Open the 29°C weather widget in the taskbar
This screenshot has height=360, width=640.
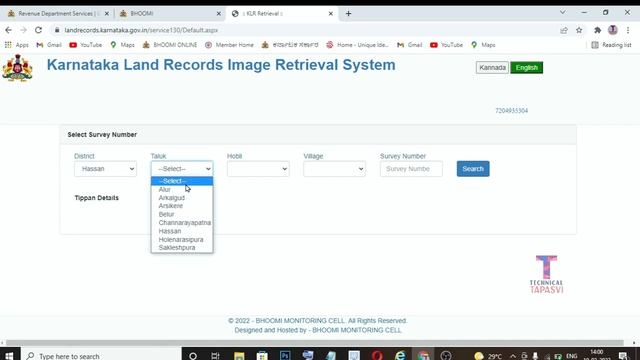tap(488, 356)
